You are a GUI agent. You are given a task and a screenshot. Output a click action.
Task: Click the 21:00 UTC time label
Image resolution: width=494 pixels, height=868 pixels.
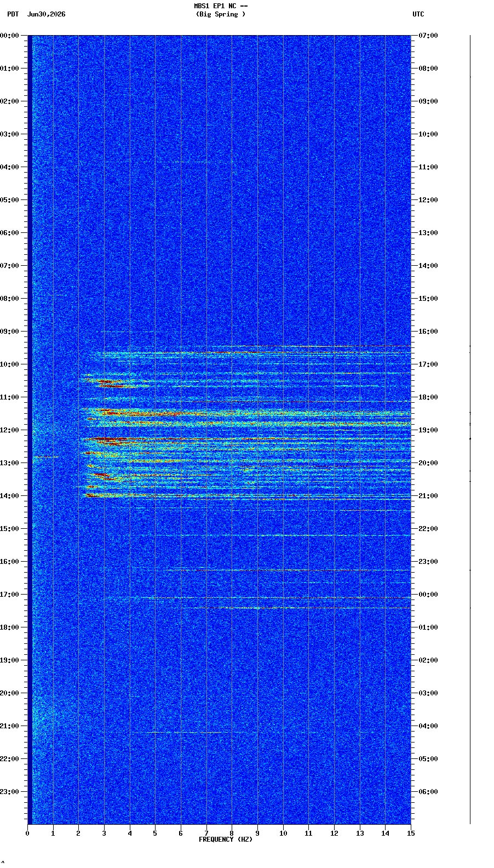coord(428,496)
